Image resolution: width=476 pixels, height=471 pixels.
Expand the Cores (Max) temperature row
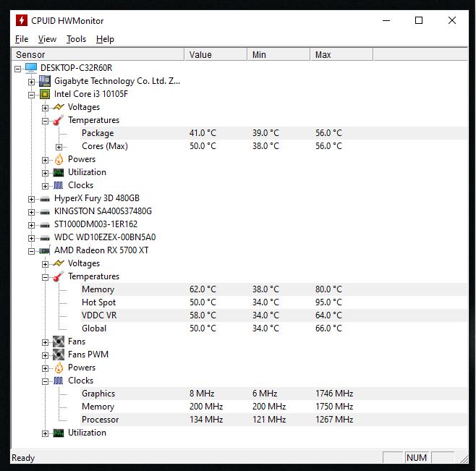[59, 148]
